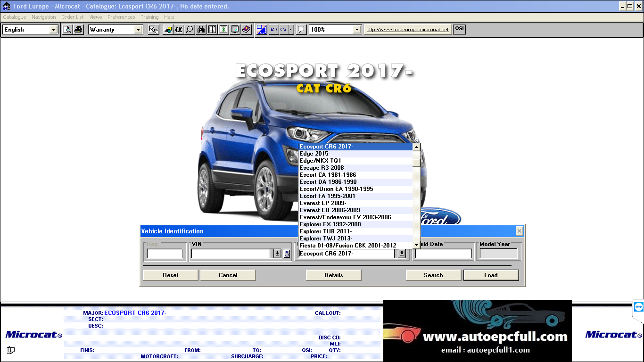Select highlighted Ecosport CR6 2017- list entry
The height and width of the screenshot is (362, 644).
(355, 147)
